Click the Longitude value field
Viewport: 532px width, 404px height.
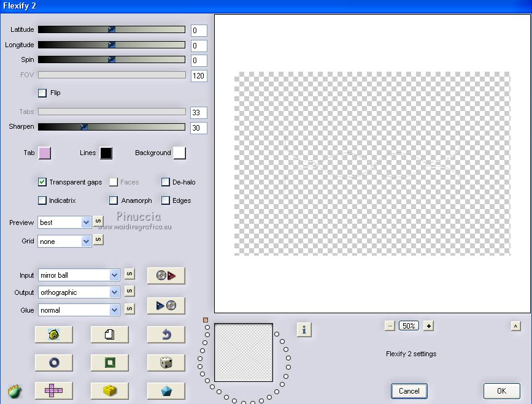199,46
